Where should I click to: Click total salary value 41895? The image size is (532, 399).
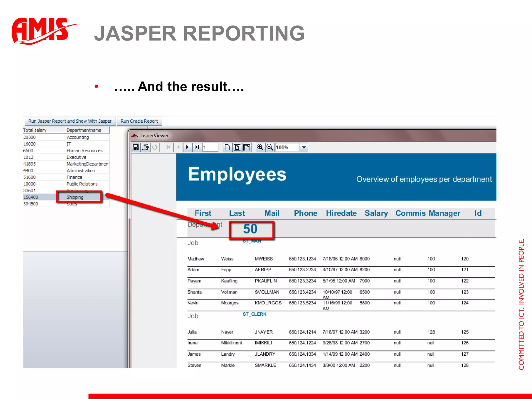29,164
